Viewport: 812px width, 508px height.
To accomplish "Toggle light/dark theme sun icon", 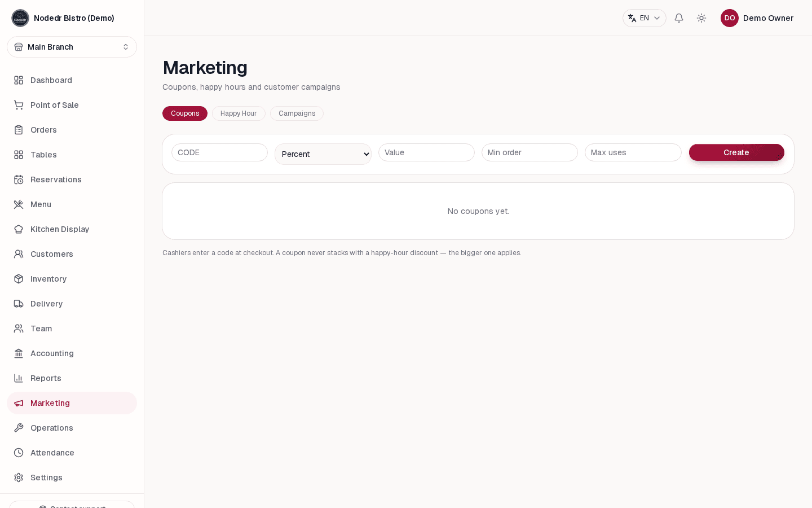I will (x=701, y=18).
